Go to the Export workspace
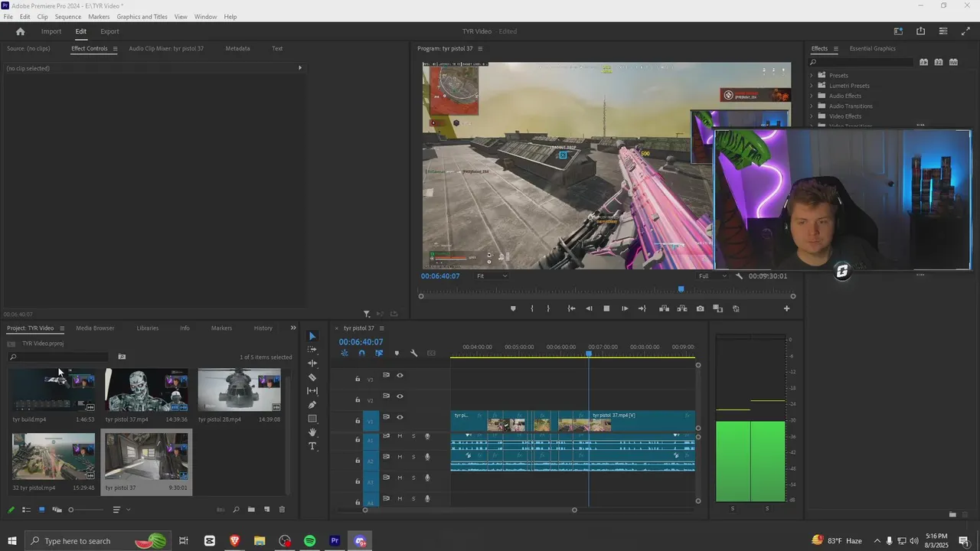 109,31
